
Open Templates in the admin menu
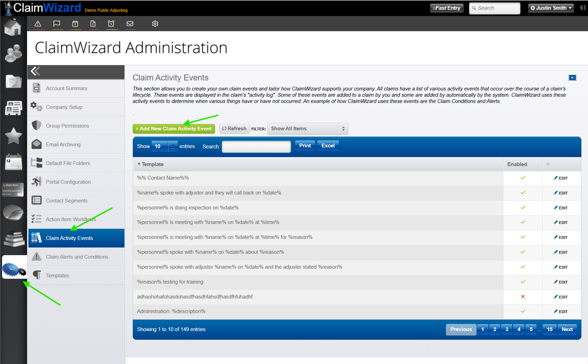76,276
